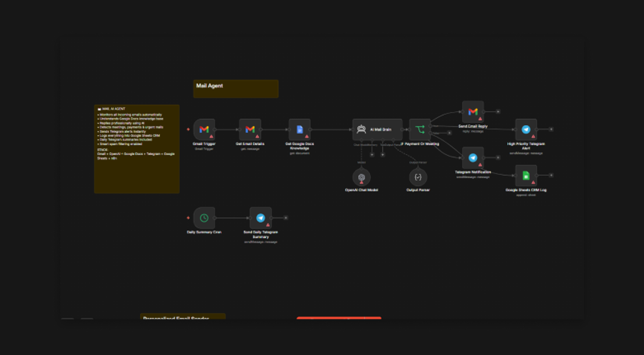Click the "Gmail Trigger" node label

point(204,144)
